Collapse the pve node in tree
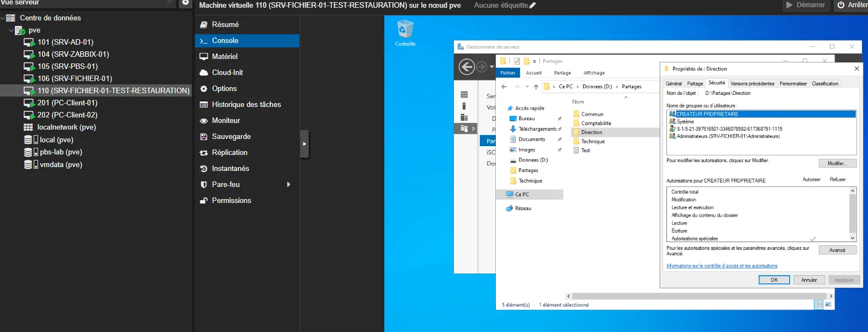This screenshot has width=868, height=332. (x=11, y=30)
